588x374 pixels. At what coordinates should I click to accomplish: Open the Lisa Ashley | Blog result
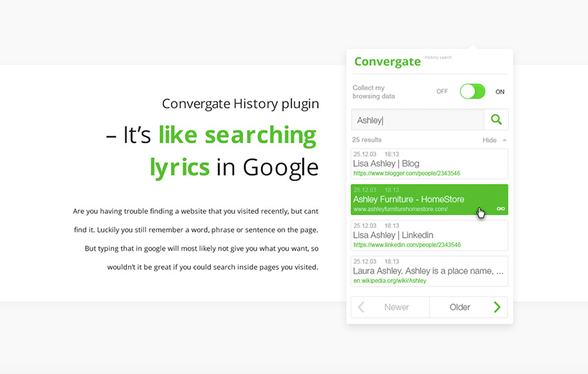click(429, 164)
